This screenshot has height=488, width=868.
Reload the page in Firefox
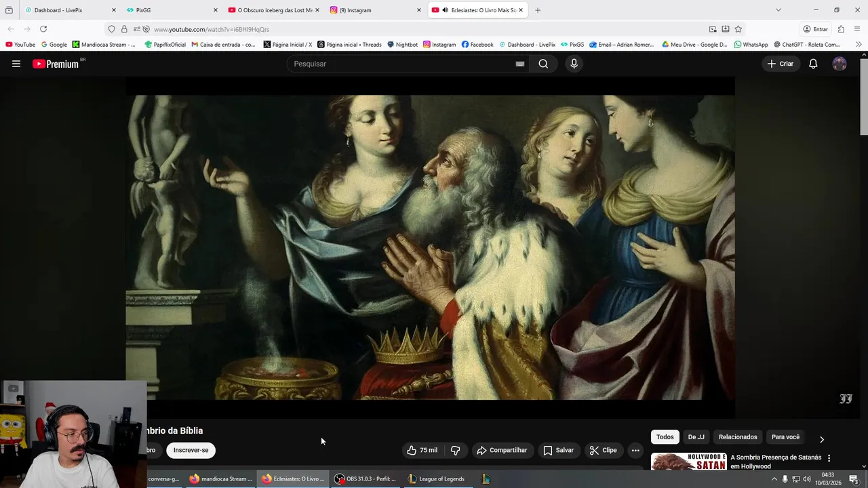pos(43,29)
